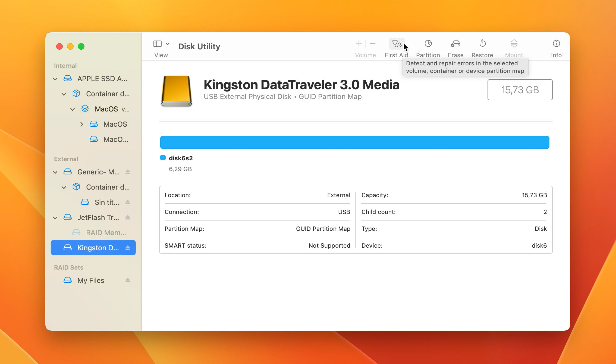Collapse the internal Container disk
Screen dimensions: 616x364
[64, 94]
